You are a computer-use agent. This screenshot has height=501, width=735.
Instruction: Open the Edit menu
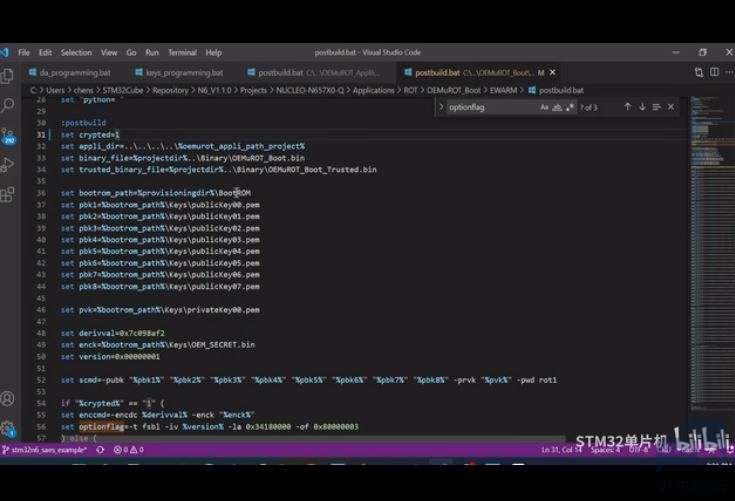[45, 52]
